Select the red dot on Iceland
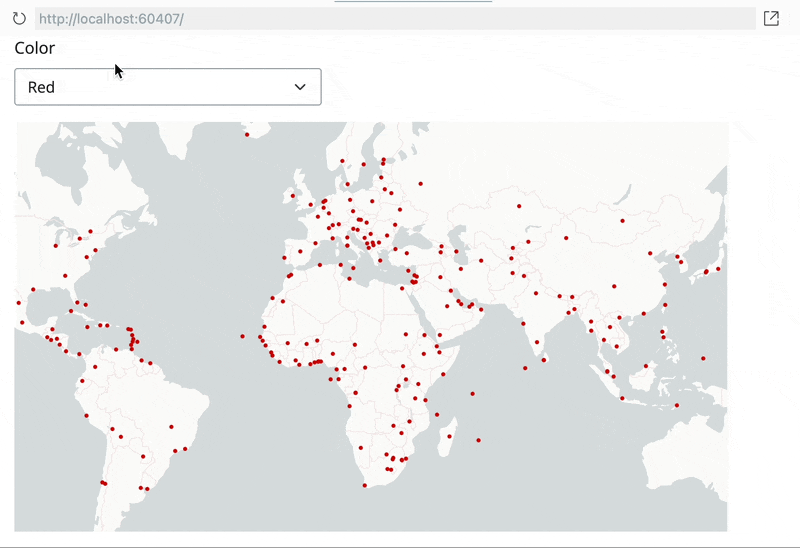This screenshot has height=548, width=800. [x=247, y=134]
